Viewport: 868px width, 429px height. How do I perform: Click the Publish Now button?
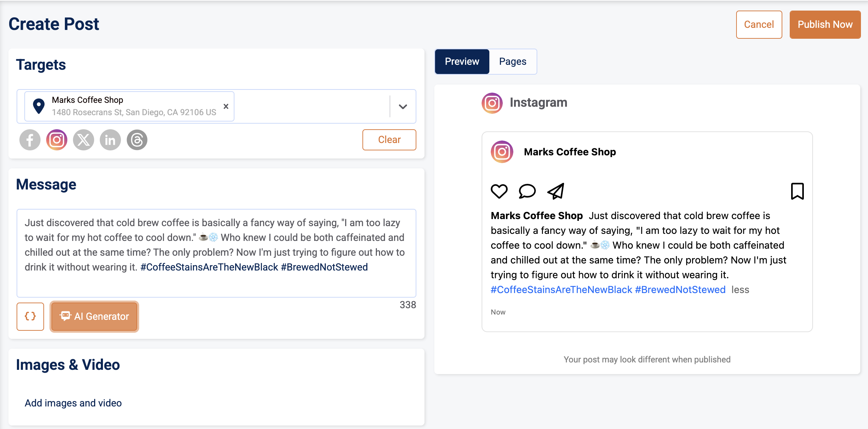(x=825, y=24)
